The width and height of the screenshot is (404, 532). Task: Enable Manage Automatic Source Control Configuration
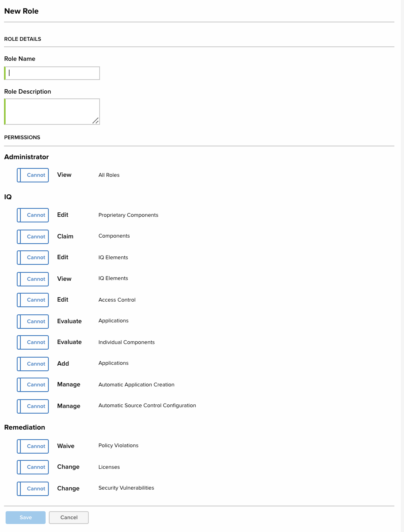point(33,406)
